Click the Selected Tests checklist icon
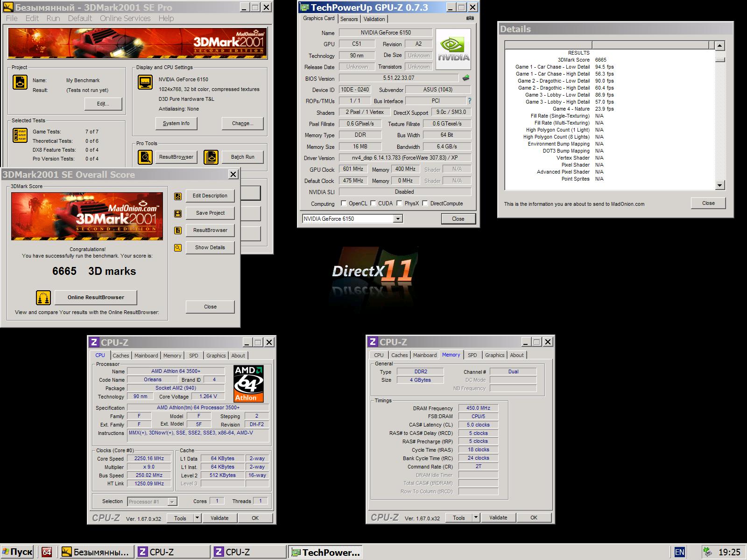Viewport: 747px width, 560px height. [20, 135]
